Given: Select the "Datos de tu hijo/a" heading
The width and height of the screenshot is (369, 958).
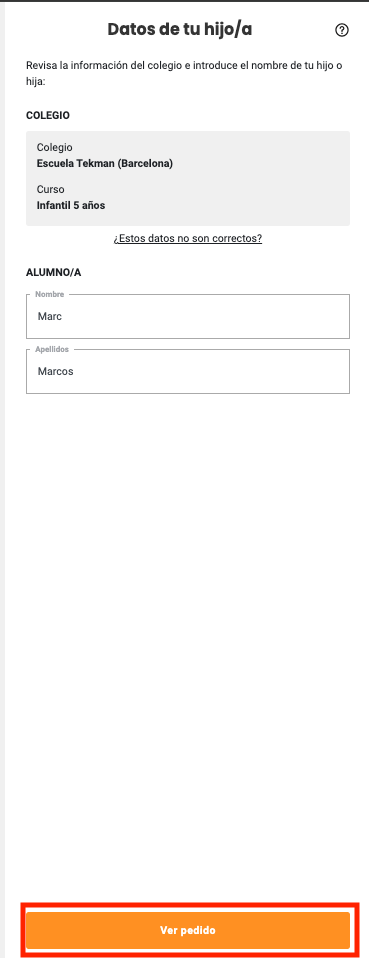Looking at the screenshot, I should click(180, 29).
